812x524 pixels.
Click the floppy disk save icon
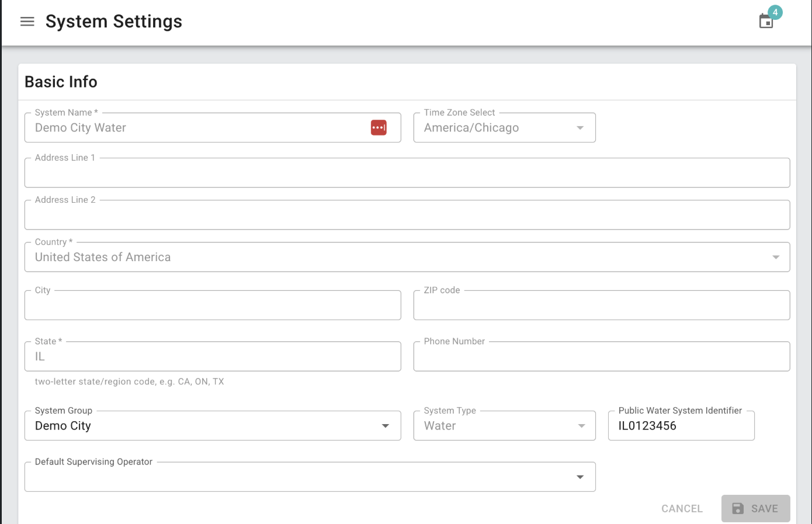coord(738,509)
